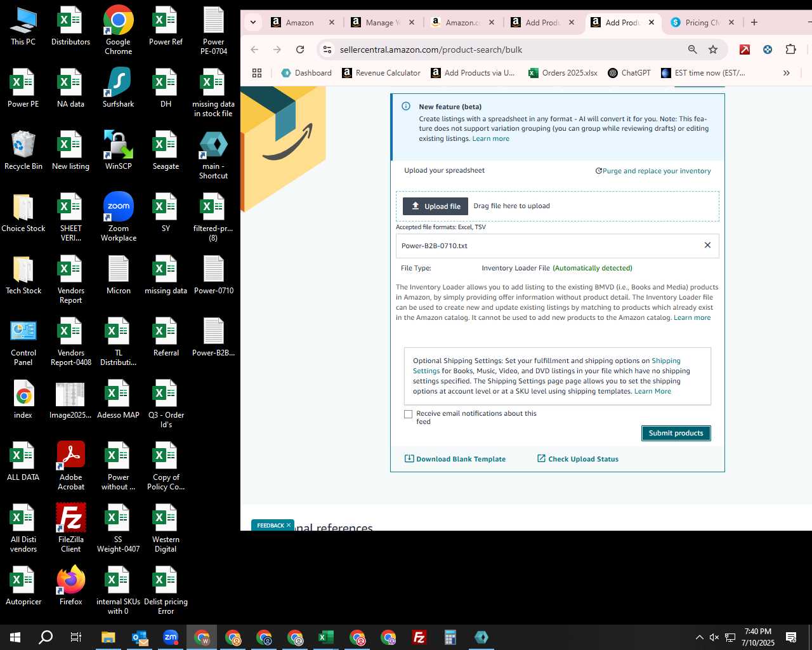The width and height of the screenshot is (812, 650).
Task: Launch the Adobe Acrobat desktop shortcut
Action: coord(70,466)
